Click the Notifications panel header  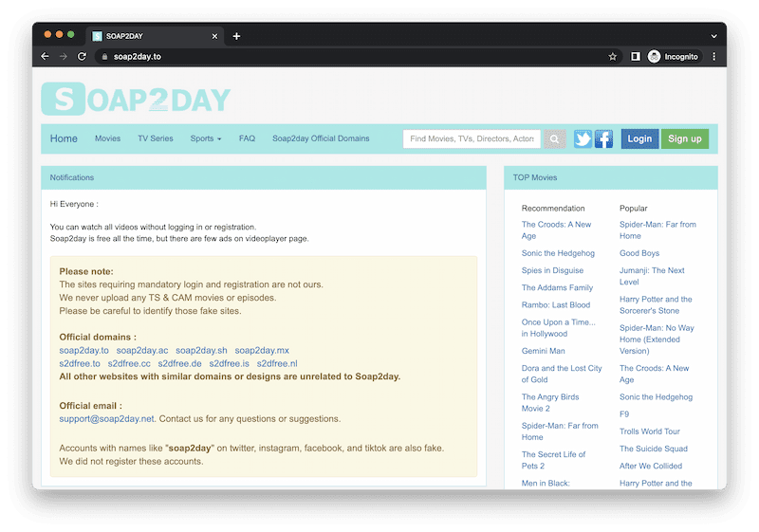click(x=264, y=177)
